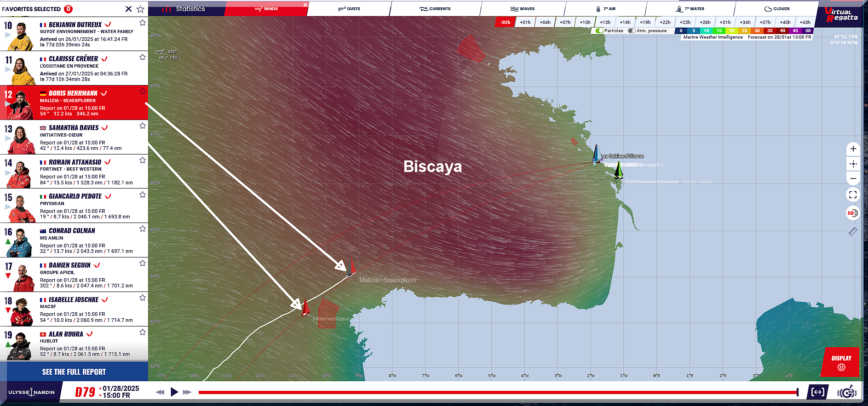Screen dimensions: 868x406
Task: Enable the Atm. pressure toggle
Action: 632,31
